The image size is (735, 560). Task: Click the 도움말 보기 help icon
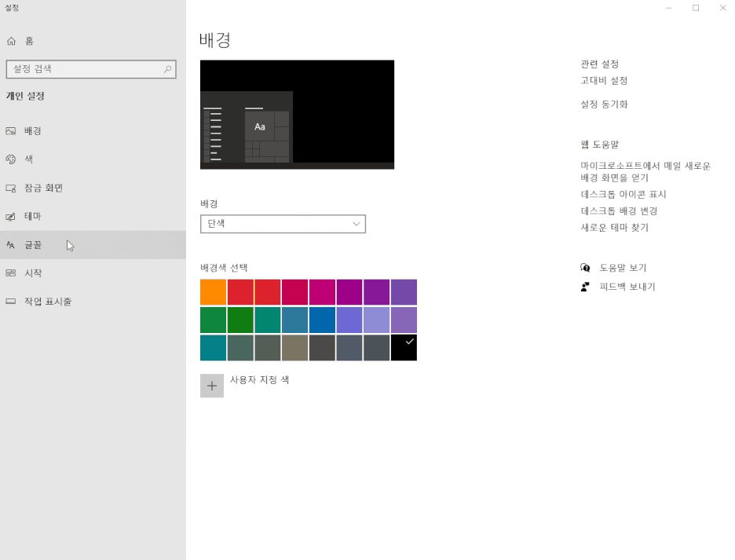[585, 268]
